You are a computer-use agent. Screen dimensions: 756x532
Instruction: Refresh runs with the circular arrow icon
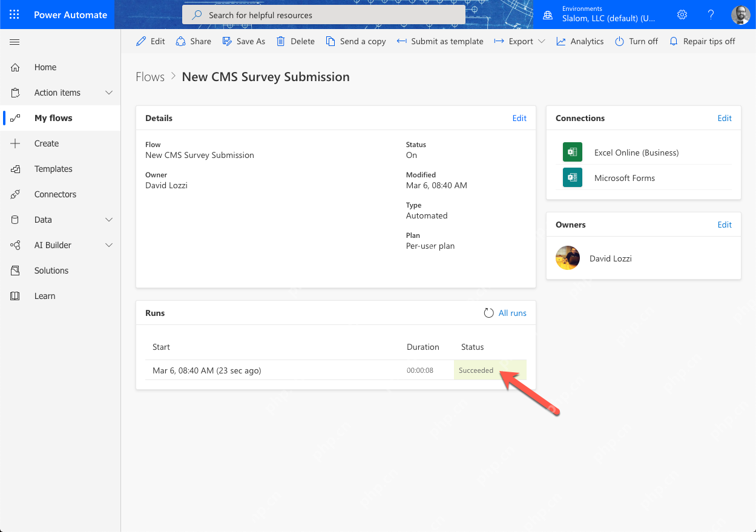489,313
